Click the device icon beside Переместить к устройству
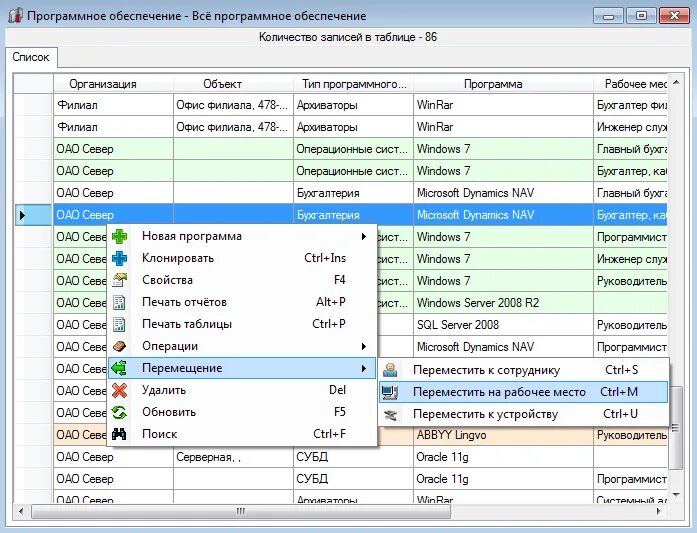Screen dimensions: 697x533 click(x=390, y=414)
